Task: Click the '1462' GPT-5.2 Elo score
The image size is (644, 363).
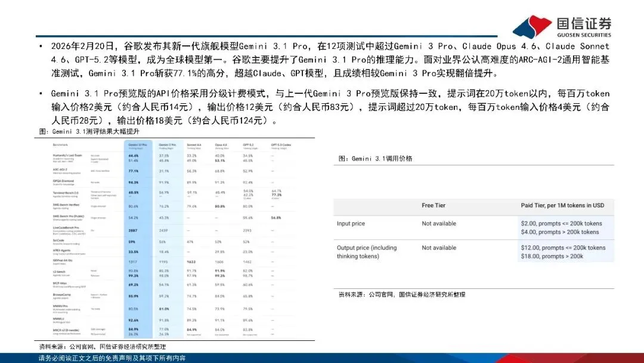Action: coord(247,262)
